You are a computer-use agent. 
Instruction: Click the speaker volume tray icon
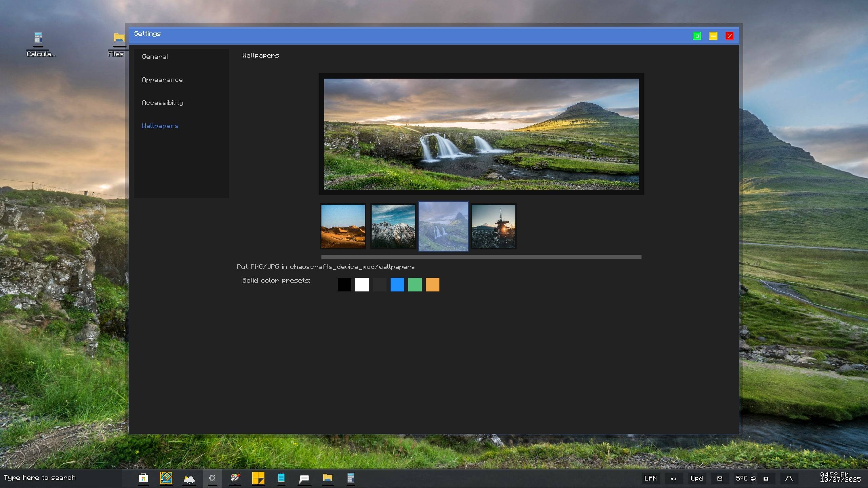673,479
